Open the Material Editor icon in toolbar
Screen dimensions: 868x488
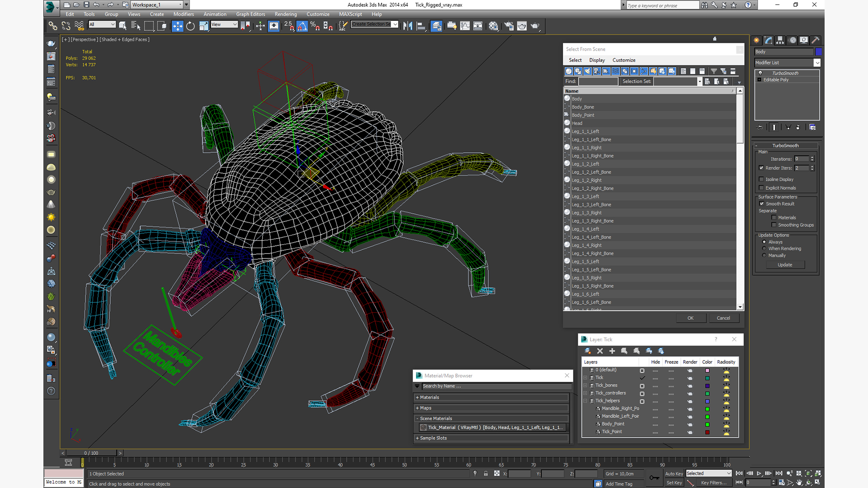click(494, 26)
